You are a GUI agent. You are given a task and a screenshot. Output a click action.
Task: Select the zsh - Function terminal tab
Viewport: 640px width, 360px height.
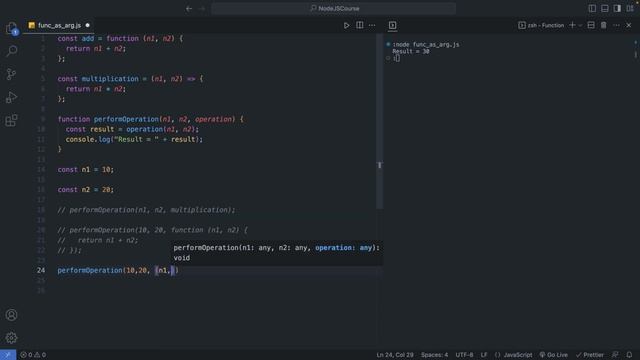pos(541,25)
